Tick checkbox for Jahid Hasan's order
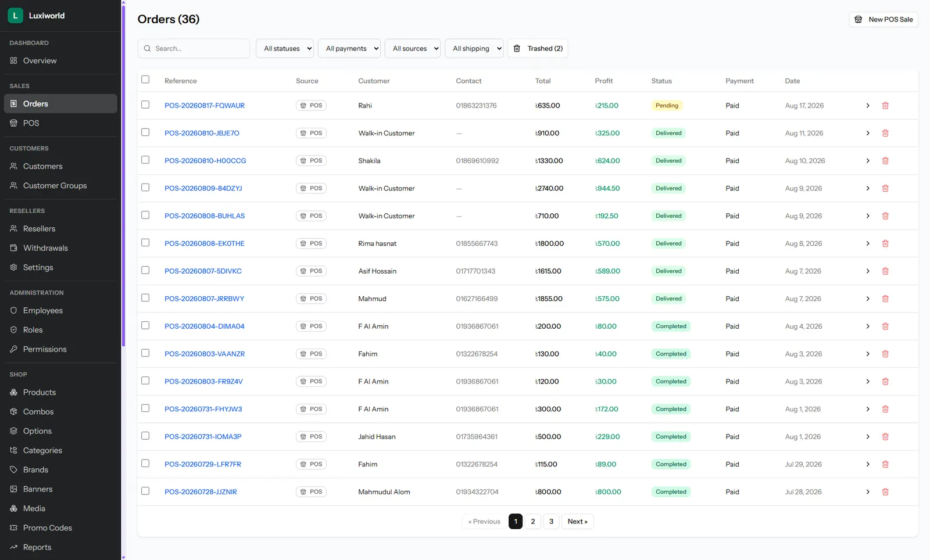930x560 pixels. tap(145, 436)
